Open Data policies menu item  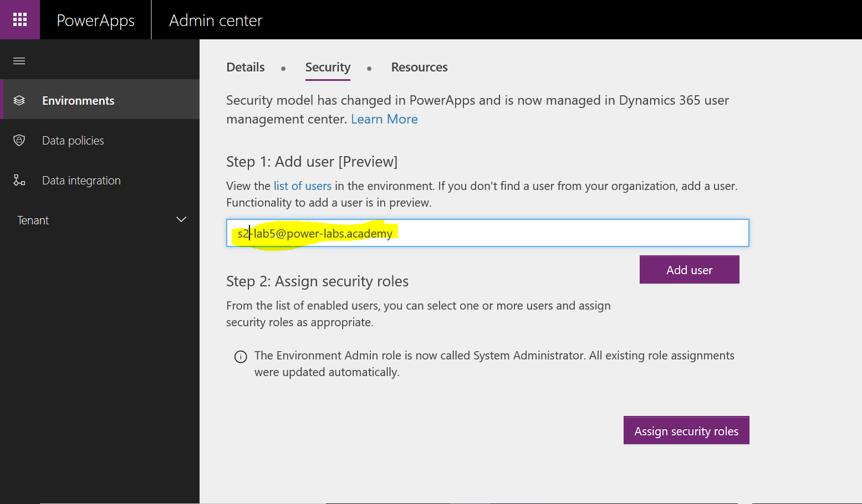[x=73, y=141]
